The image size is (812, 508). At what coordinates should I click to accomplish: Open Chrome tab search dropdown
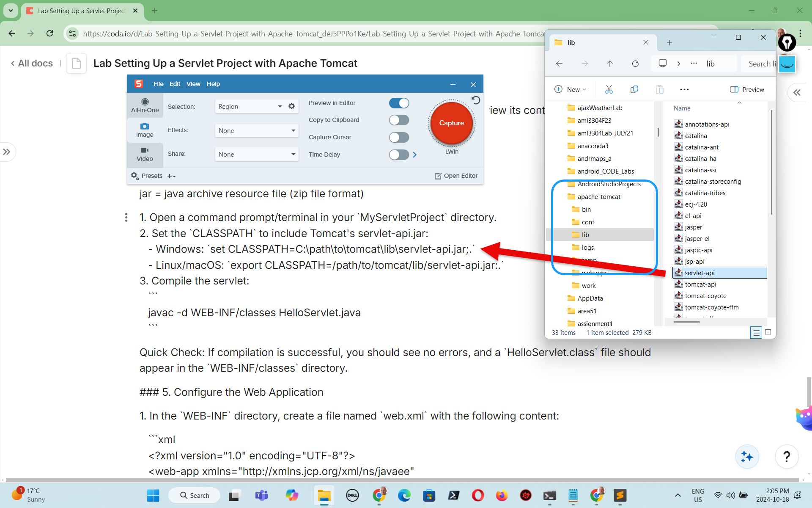[x=11, y=11]
